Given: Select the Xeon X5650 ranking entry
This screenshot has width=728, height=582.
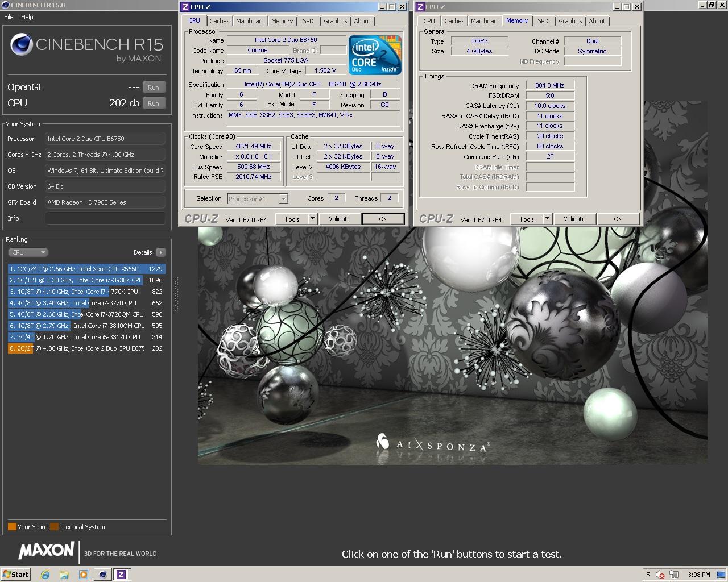Looking at the screenshot, I should pos(86,269).
